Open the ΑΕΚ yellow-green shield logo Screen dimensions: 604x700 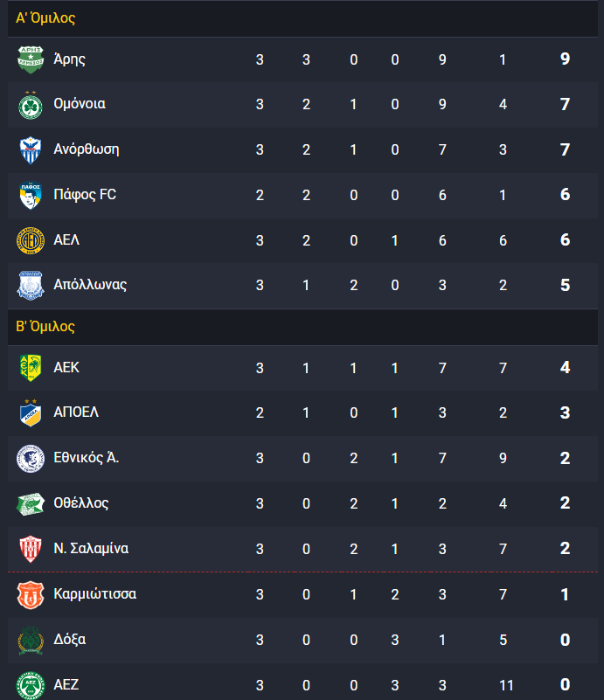pyautogui.click(x=31, y=368)
